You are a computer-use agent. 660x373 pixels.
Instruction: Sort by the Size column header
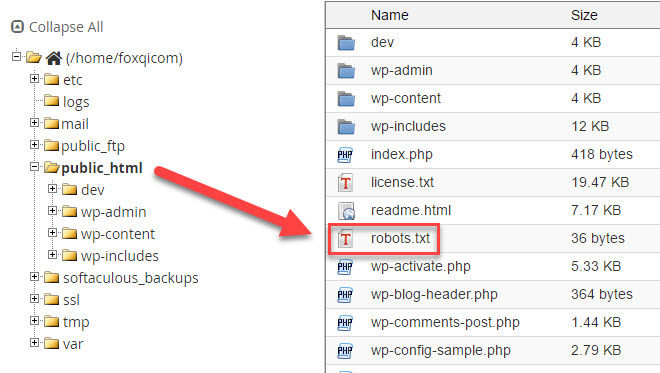(584, 15)
